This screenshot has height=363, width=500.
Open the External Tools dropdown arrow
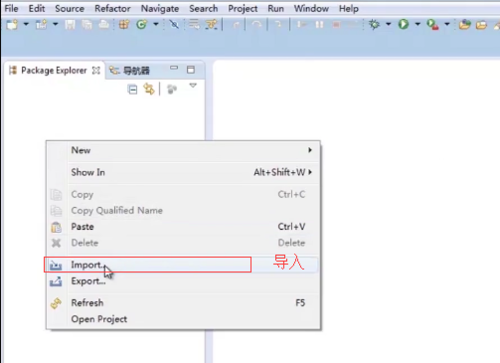tap(447, 24)
